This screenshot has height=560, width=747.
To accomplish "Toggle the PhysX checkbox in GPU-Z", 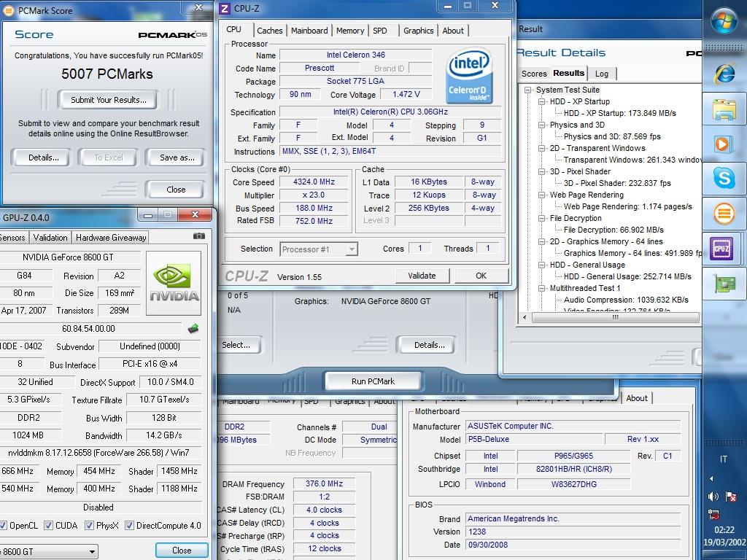I will pyautogui.click(x=89, y=525).
